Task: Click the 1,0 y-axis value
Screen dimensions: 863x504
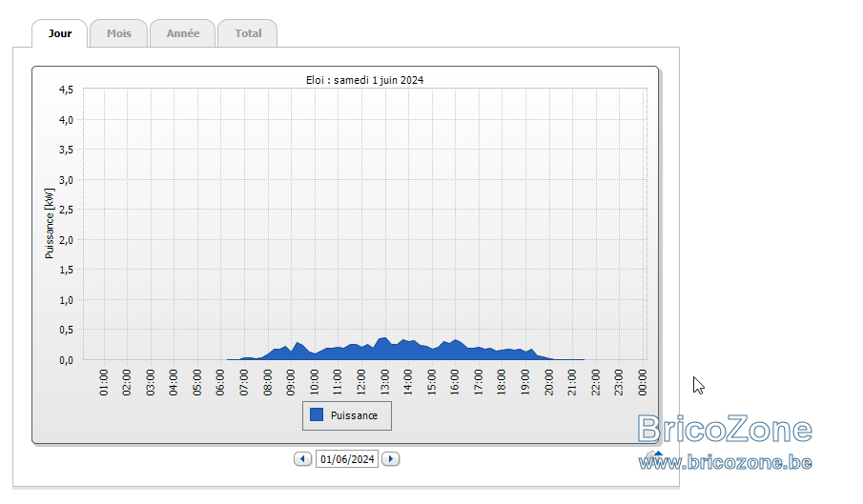Action: [x=66, y=300]
